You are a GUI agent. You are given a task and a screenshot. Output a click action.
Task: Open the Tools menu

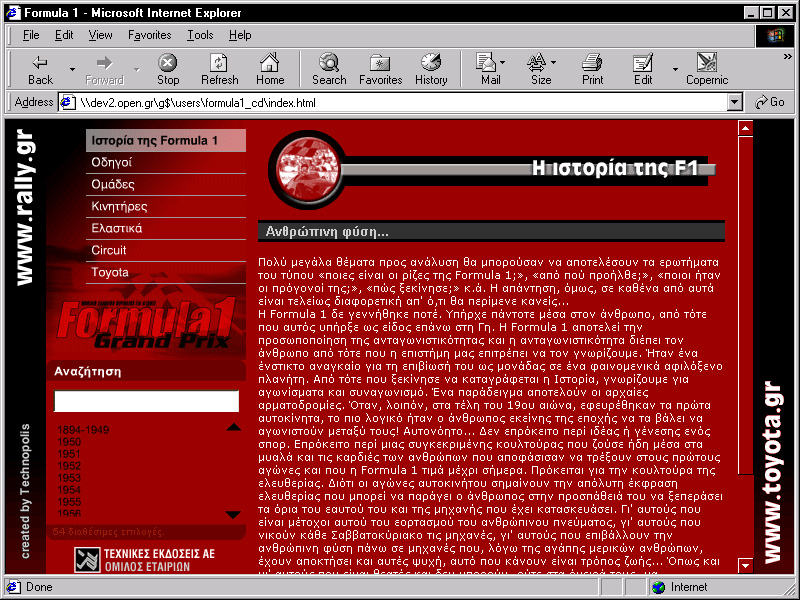click(199, 35)
